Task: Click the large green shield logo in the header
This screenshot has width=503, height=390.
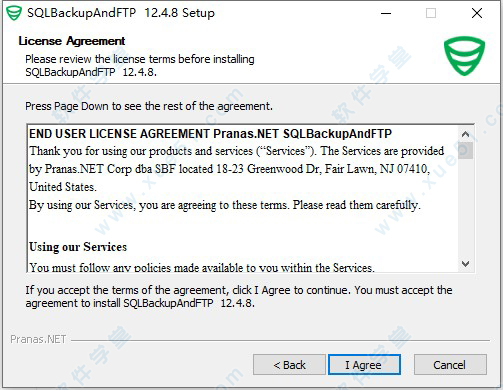Action: click(x=464, y=56)
